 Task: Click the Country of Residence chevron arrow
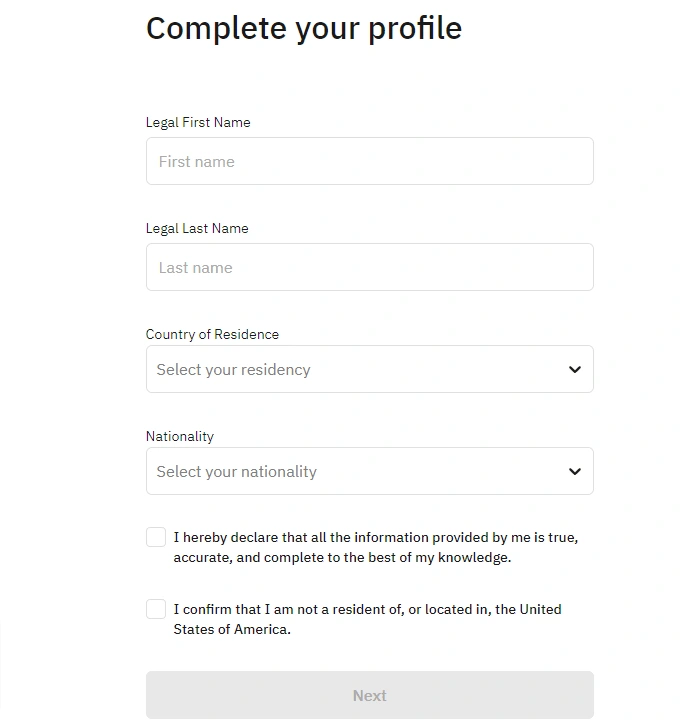(x=575, y=370)
